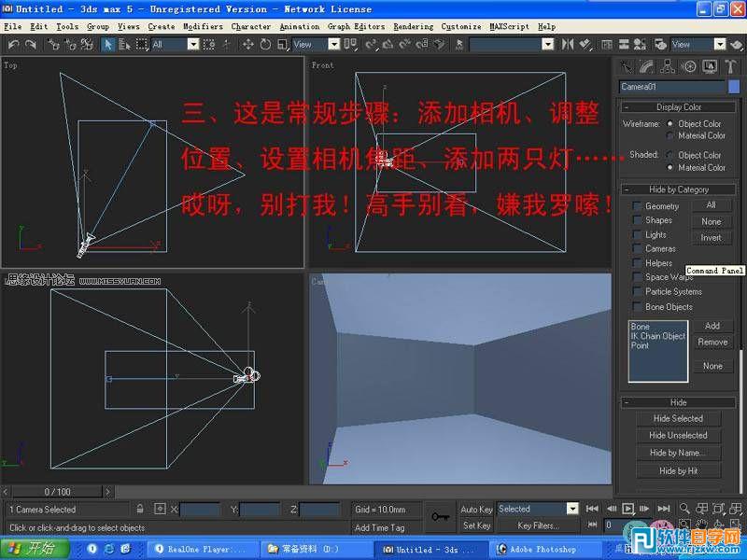
Task: Select the Select Object arrow tool
Action: [x=106, y=45]
